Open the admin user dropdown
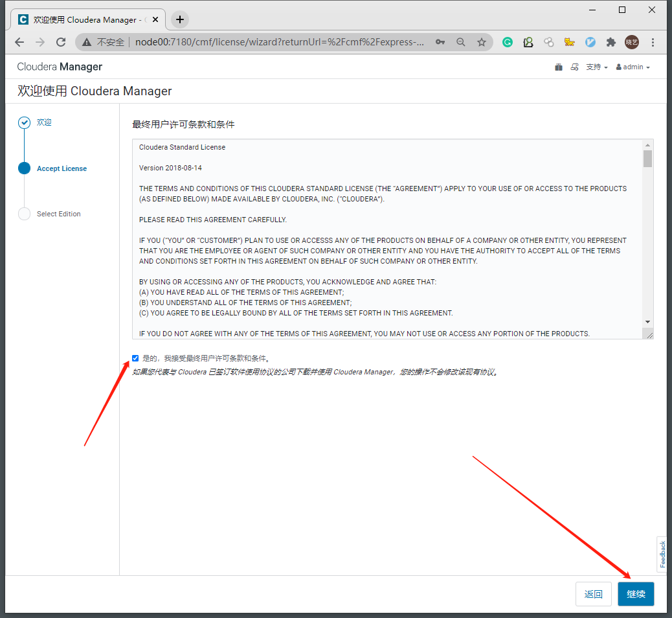This screenshot has height=618, width=672. click(x=633, y=67)
